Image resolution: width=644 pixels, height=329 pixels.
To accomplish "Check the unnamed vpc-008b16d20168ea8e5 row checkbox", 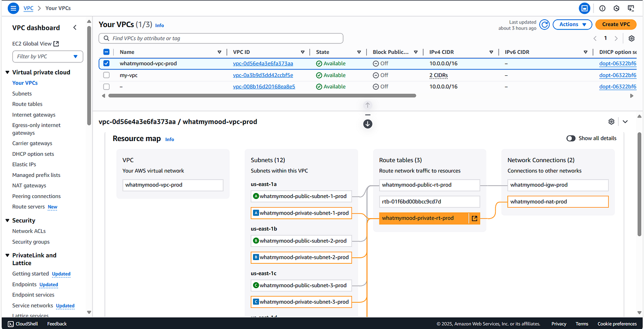I will point(106,86).
